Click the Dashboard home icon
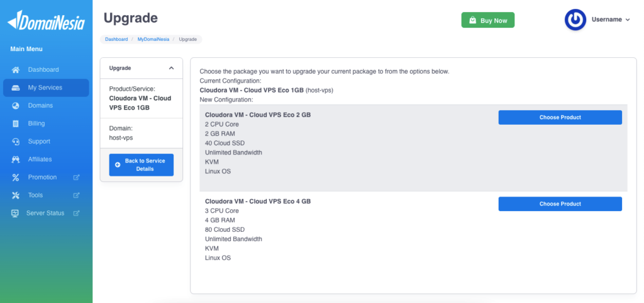Image resolution: width=644 pixels, height=303 pixels. [x=16, y=70]
